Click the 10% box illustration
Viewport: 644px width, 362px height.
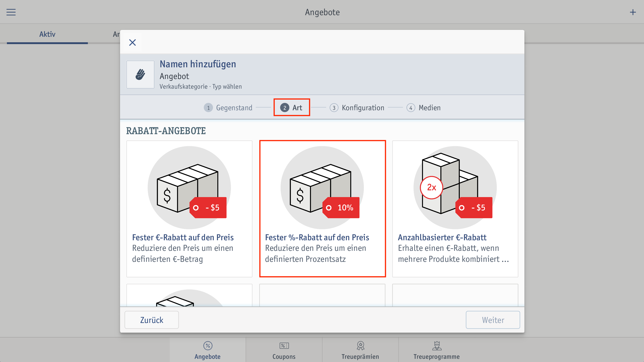pos(322,188)
